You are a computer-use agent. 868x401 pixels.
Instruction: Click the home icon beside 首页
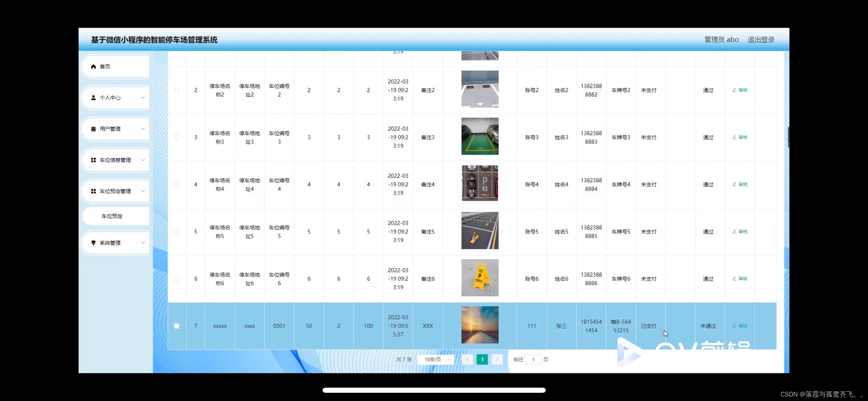click(93, 66)
